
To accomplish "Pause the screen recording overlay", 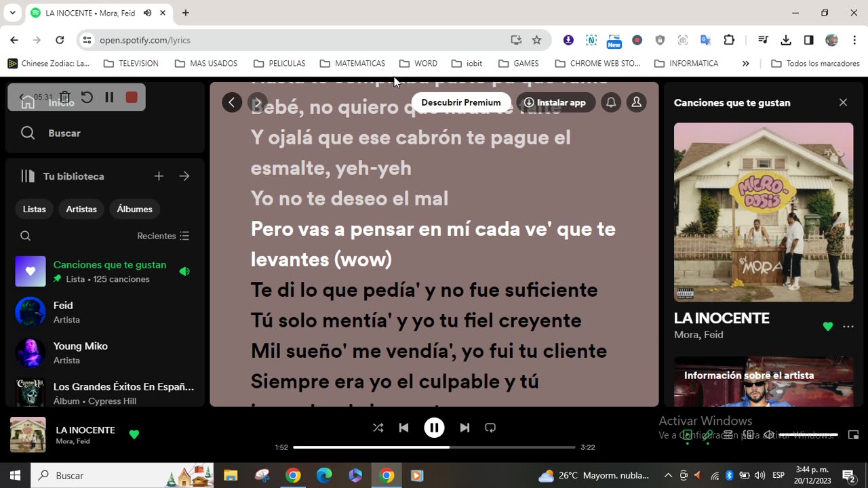I will coord(109,97).
